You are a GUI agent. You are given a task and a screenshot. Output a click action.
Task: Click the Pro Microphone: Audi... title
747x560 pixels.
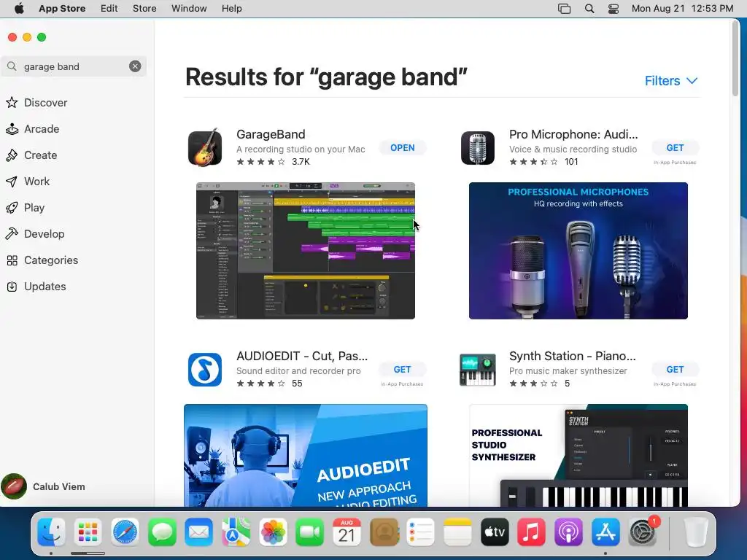coord(573,134)
